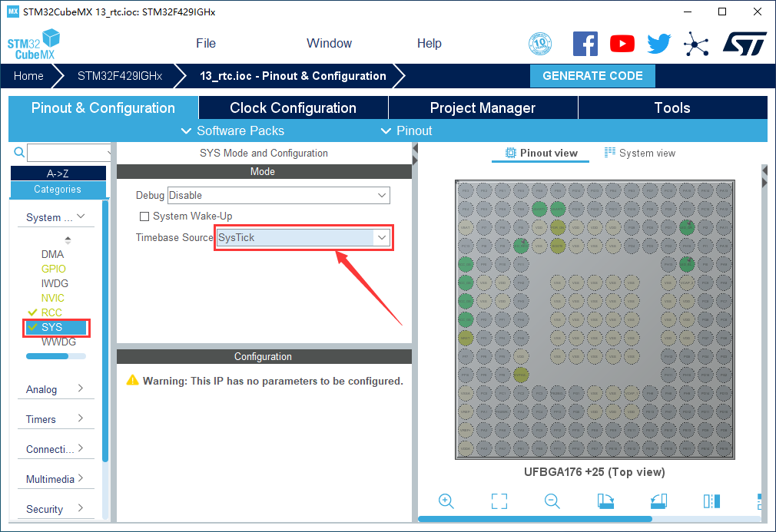Select RCC in the peripheral list
This screenshot has height=532, width=776.
pos(51,312)
